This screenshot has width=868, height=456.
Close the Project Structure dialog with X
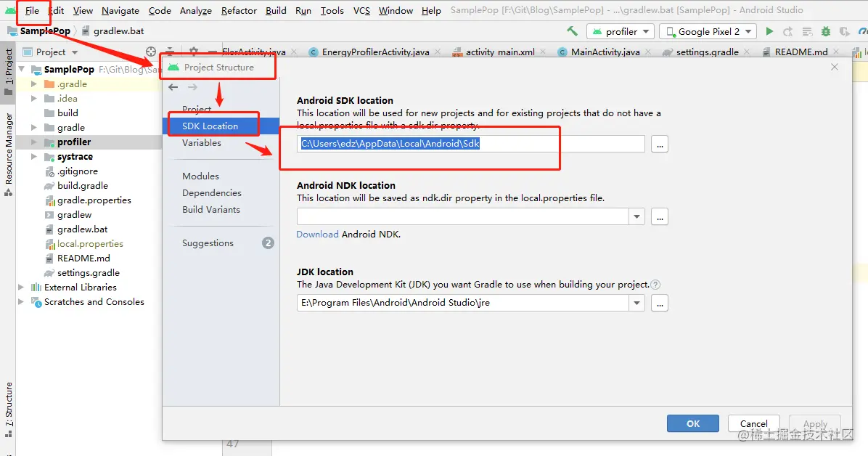(x=835, y=67)
